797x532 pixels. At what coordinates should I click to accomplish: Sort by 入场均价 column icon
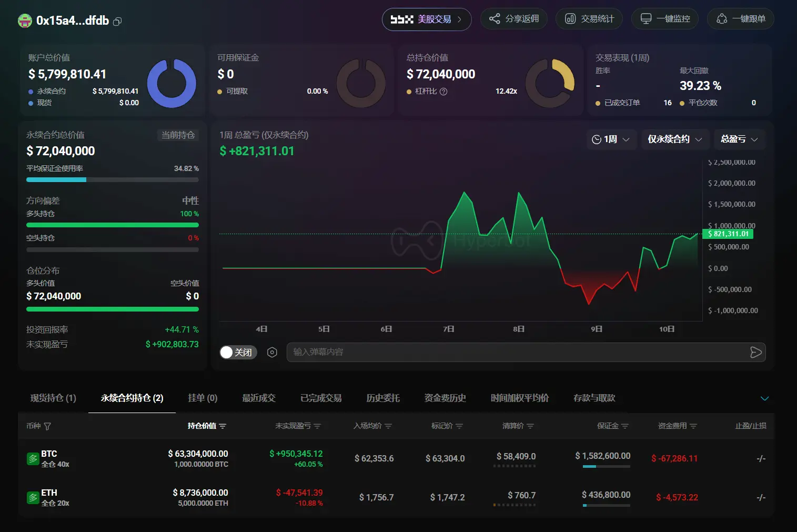pyautogui.click(x=388, y=426)
